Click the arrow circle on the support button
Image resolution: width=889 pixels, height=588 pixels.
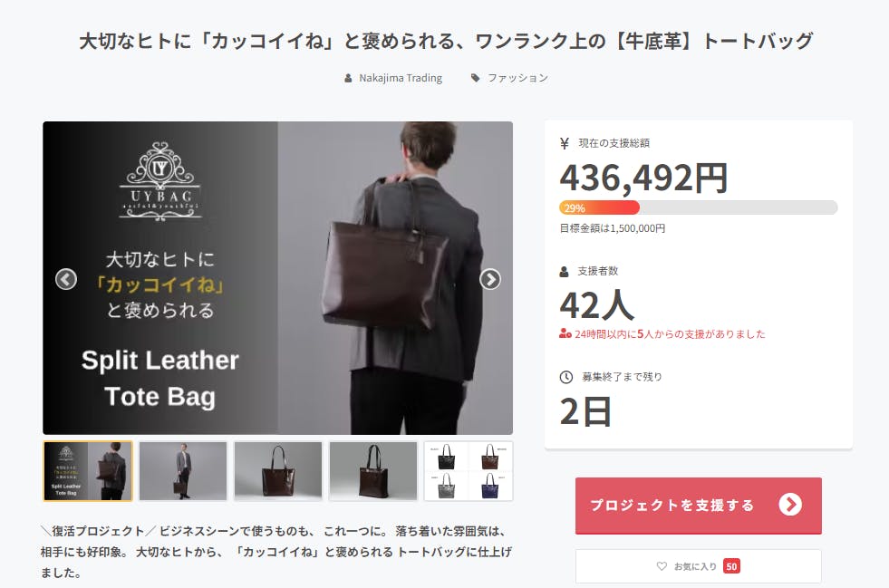pos(790,504)
